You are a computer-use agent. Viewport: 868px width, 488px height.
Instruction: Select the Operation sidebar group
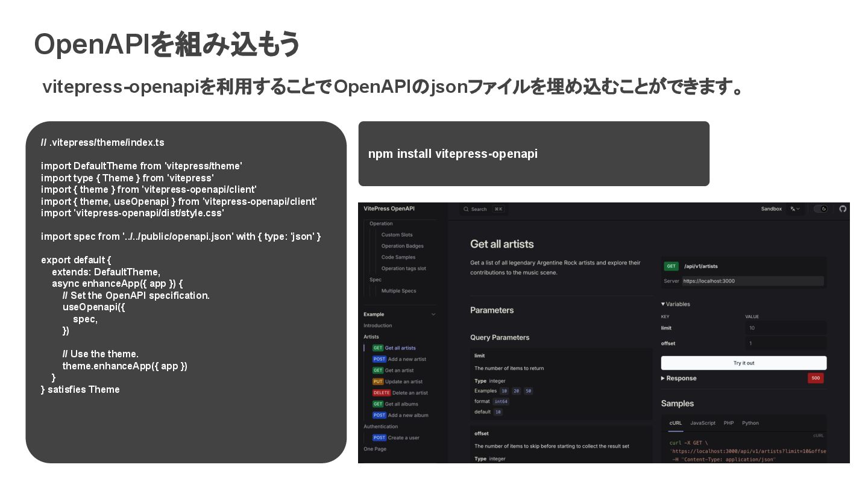click(x=381, y=224)
